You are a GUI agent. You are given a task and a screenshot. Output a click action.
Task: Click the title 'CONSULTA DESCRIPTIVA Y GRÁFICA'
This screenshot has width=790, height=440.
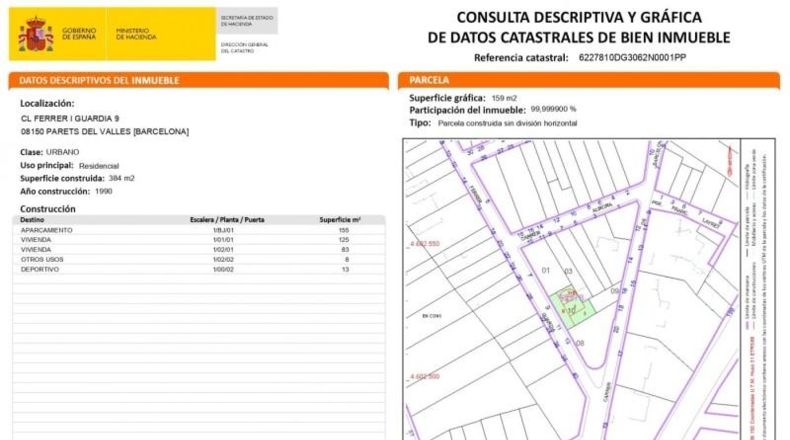pyautogui.click(x=579, y=17)
